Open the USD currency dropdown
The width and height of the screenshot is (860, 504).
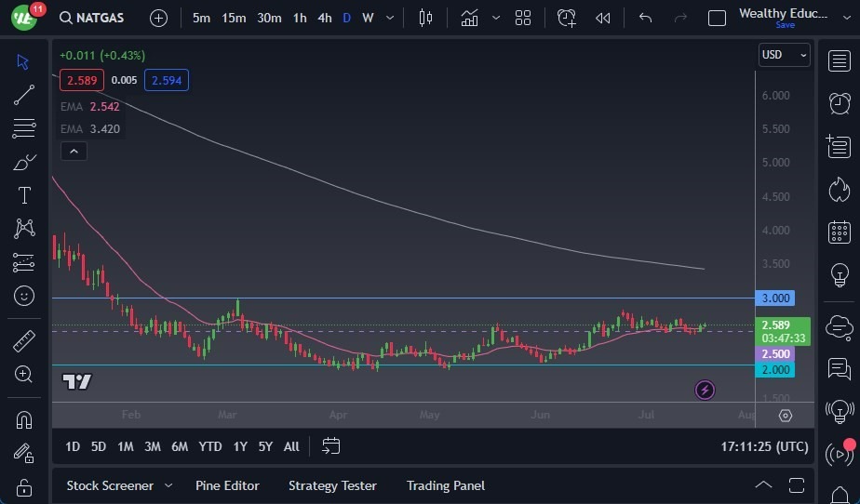(784, 55)
